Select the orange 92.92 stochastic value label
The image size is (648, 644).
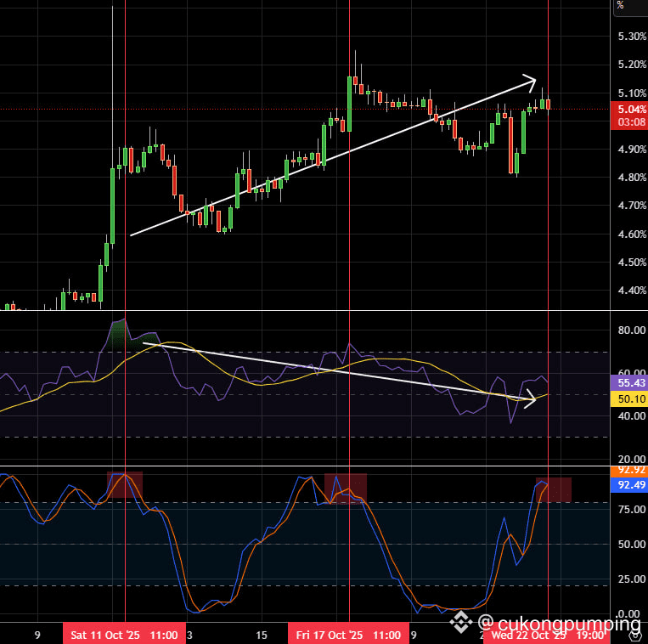(629, 471)
